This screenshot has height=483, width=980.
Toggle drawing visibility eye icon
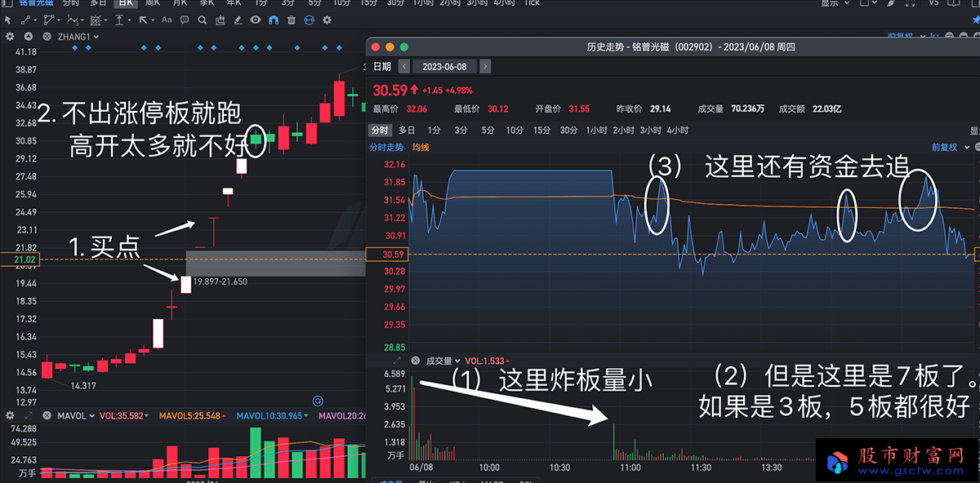coord(256,20)
